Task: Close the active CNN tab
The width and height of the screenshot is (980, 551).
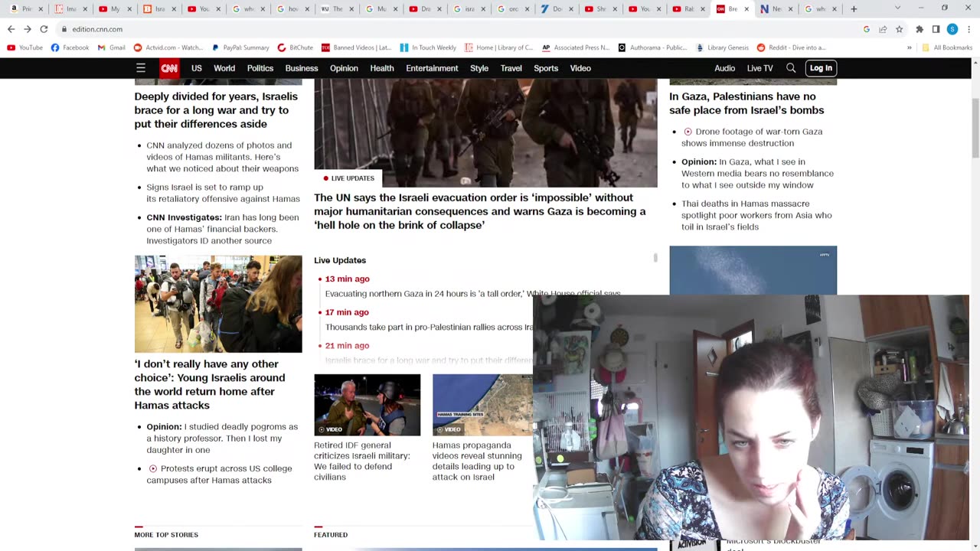Action: pyautogui.click(x=746, y=9)
